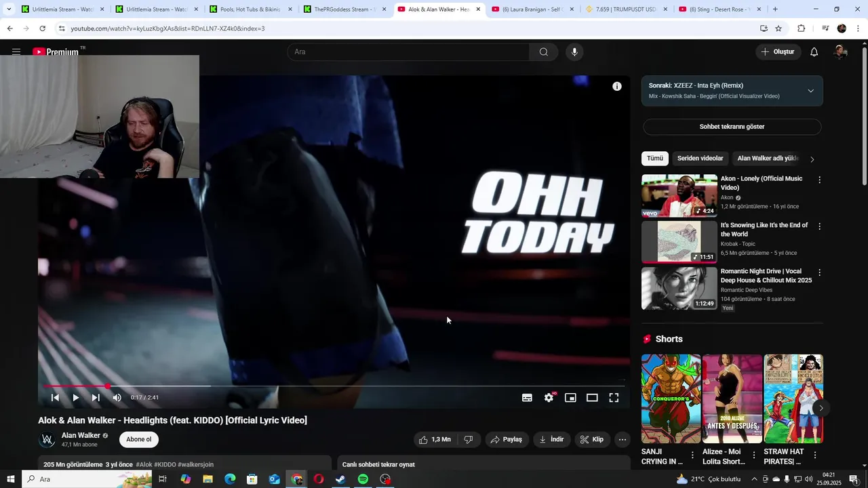The width and height of the screenshot is (868, 488).
Task: Mute the video with the speaker icon
Action: (x=117, y=398)
